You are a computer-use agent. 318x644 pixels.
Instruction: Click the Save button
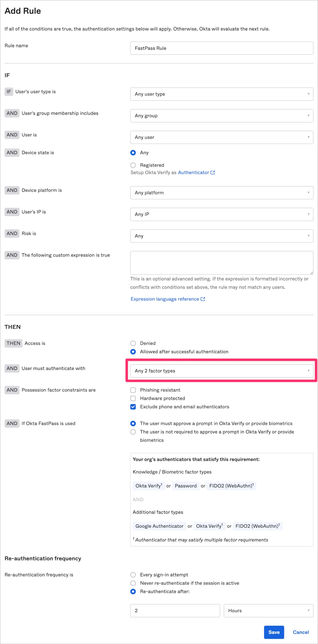274,632
